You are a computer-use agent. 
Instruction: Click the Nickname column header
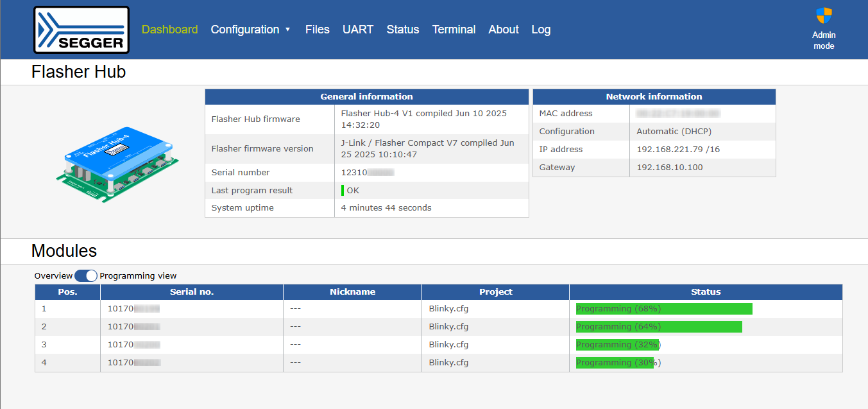coord(352,292)
